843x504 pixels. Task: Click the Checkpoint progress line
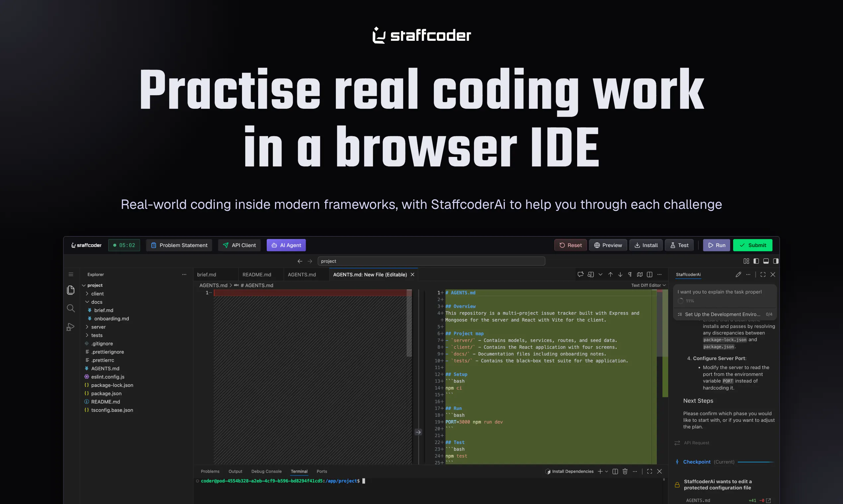tap(756, 462)
